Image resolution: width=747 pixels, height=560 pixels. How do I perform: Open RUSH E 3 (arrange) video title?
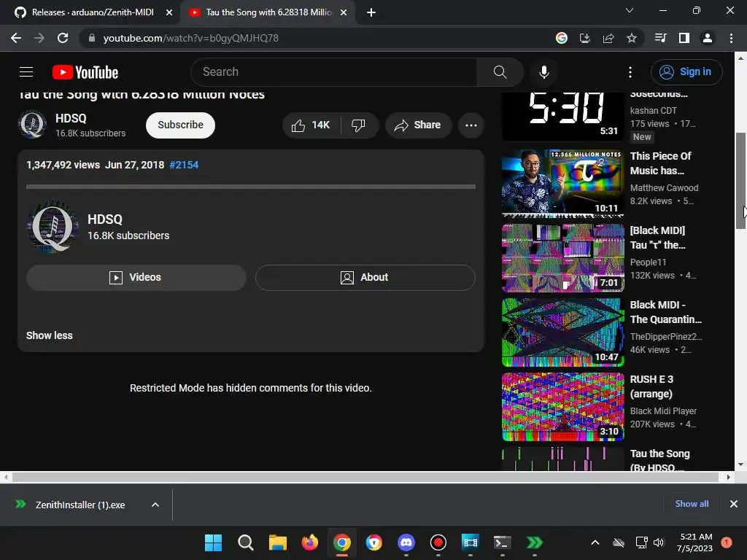point(651,386)
